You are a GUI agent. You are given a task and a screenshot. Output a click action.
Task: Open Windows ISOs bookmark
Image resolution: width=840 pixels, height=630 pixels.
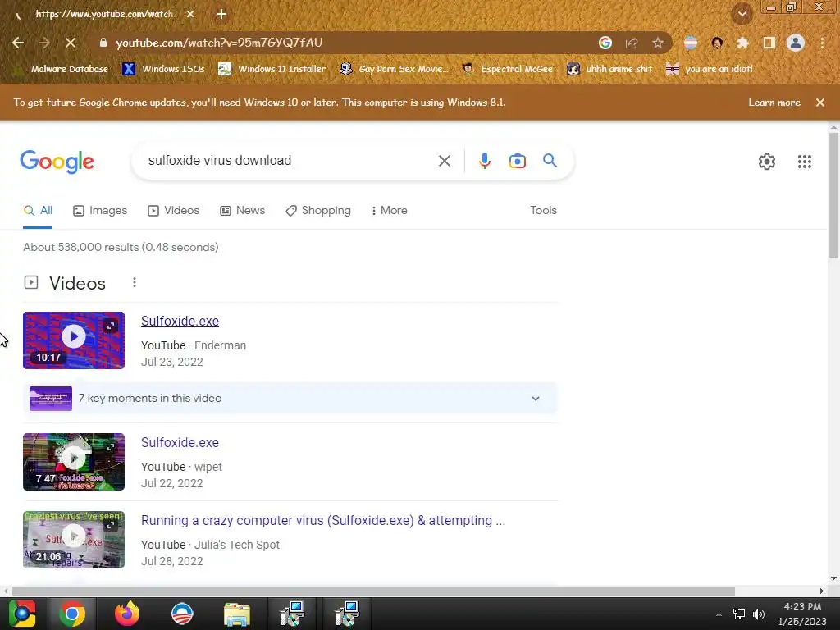pyautogui.click(x=163, y=69)
